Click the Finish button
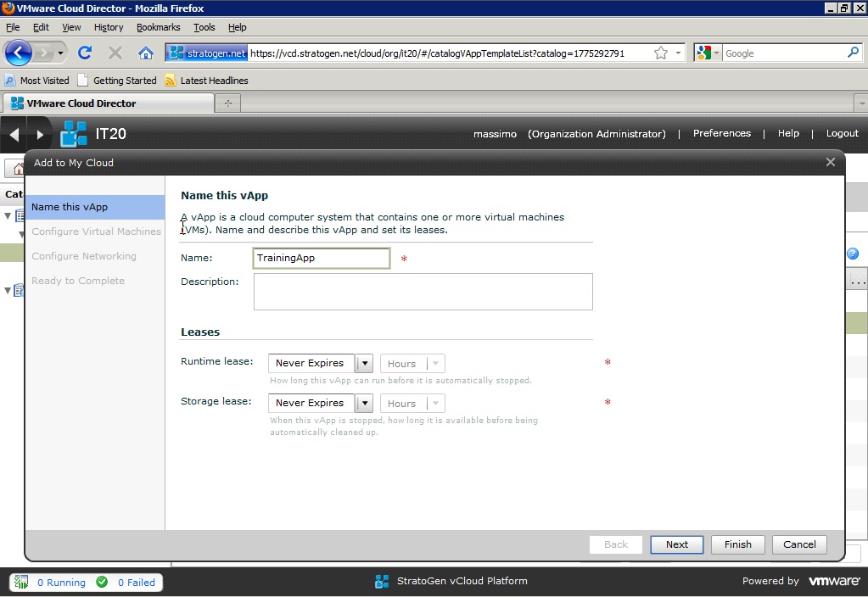This screenshot has height=597, width=868. tap(737, 544)
